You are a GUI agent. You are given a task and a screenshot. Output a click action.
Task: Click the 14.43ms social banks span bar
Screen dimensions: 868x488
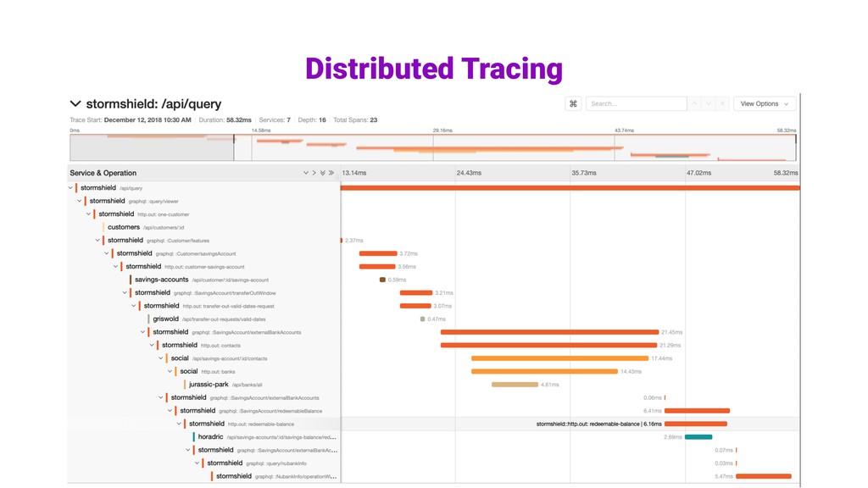[544, 371]
